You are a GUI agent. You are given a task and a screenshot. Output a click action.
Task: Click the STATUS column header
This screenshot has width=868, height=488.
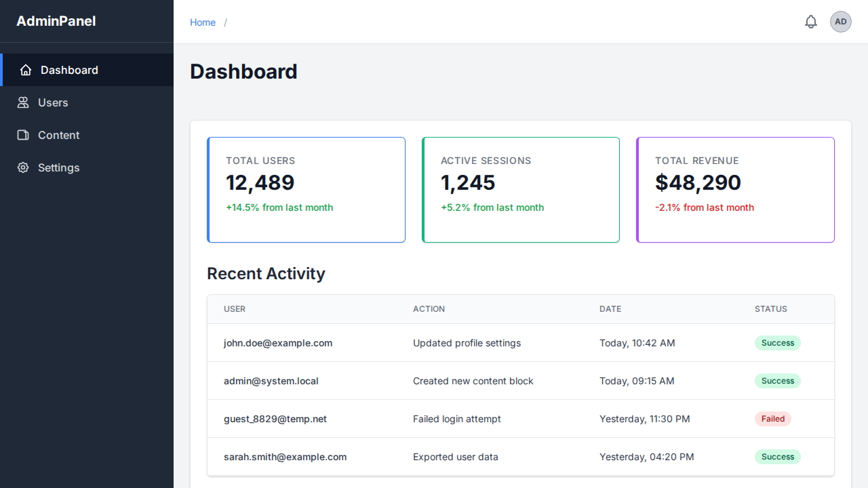coord(770,308)
